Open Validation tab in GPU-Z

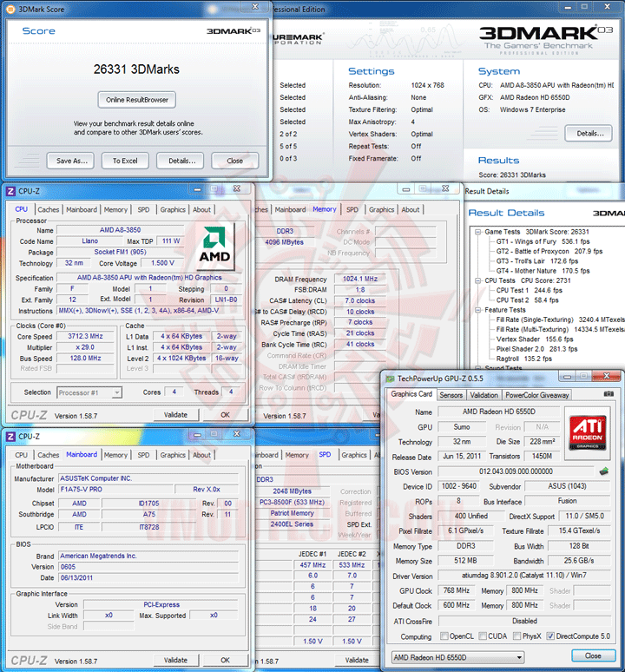(484, 395)
